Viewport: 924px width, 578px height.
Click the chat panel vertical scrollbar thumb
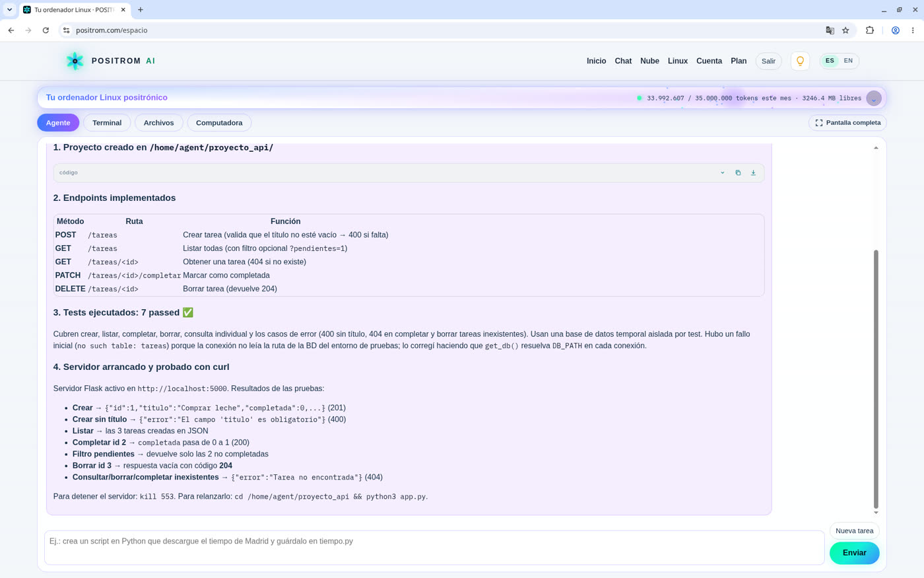click(876, 379)
